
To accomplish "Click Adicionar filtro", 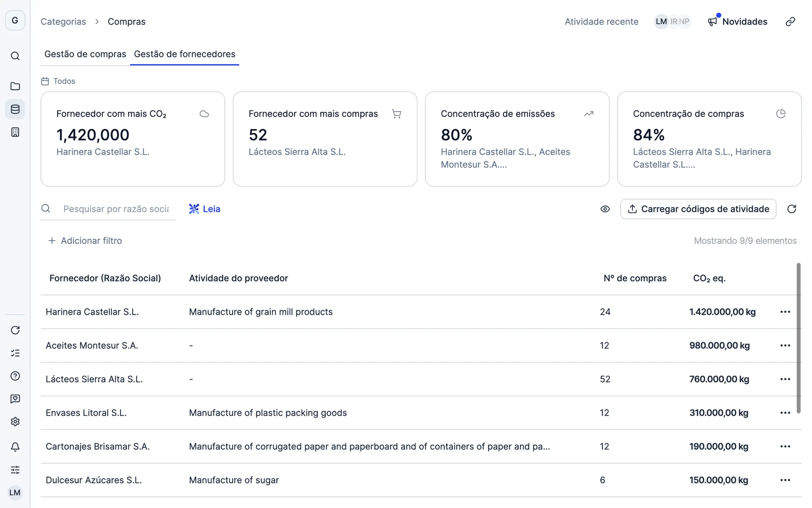I will pos(85,241).
